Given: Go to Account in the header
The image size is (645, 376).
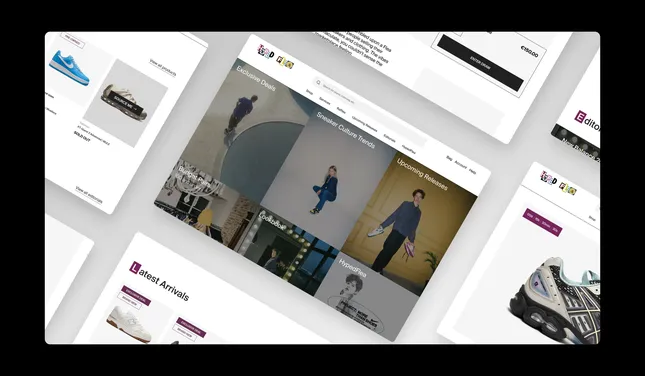Looking at the screenshot, I should click(x=460, y=165).
